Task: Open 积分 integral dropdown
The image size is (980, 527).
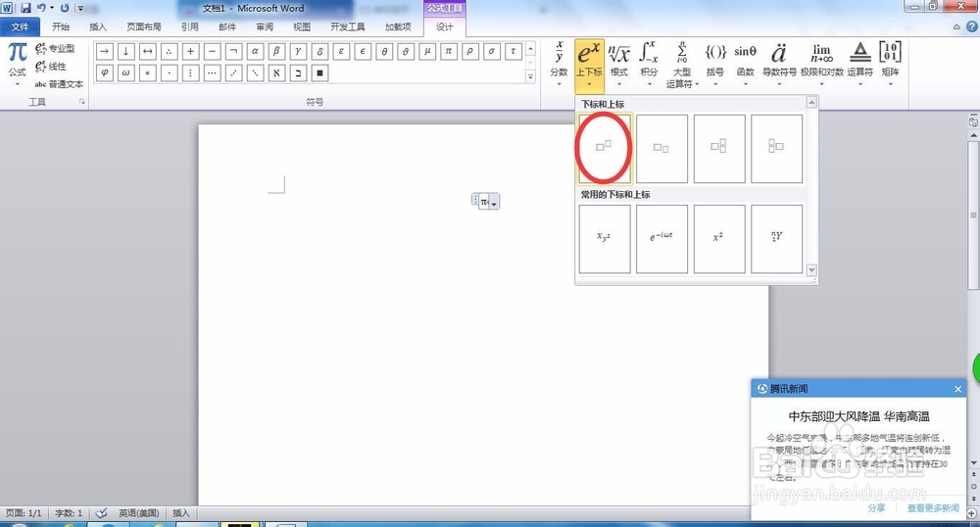Action: (x=649, y=65)
